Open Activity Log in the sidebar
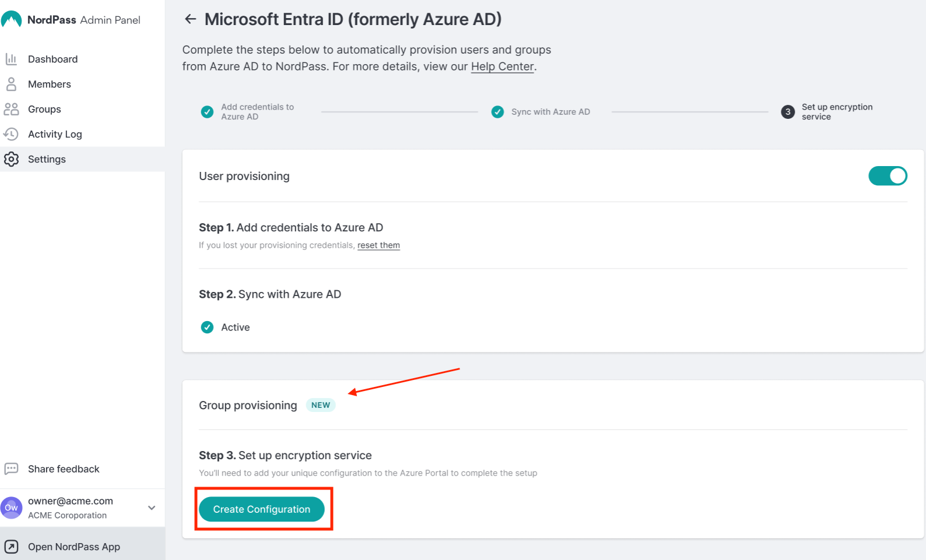The height and width of the screenshot is (560, 926). point(82,134)
